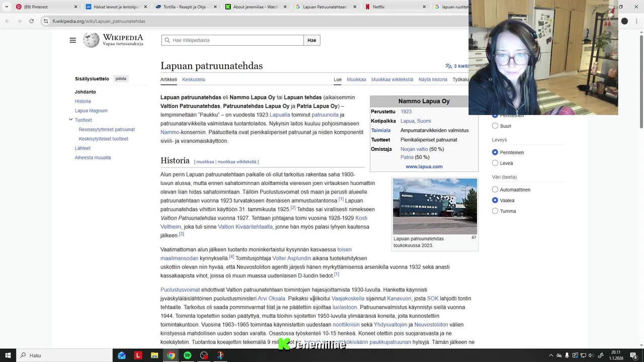Screen dimensions: 644x362
Task: Click the Hae Wikipediasta search field
Action: pos(232,40)
